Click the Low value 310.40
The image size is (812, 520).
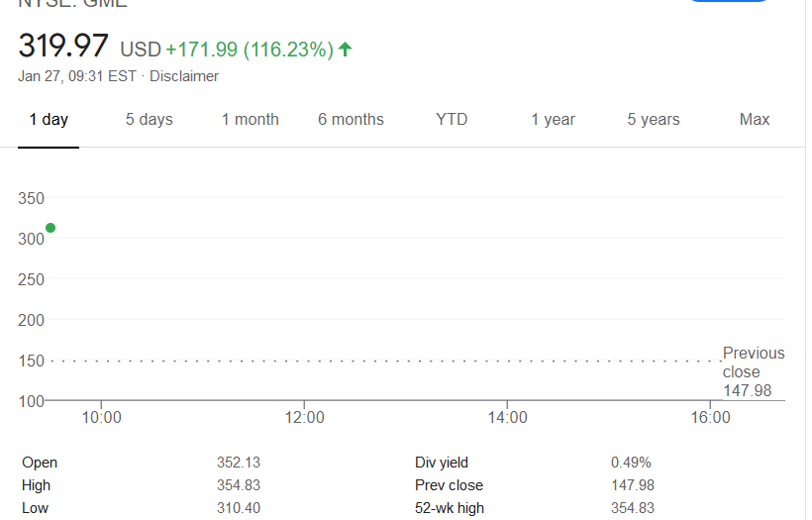(239, 508)
